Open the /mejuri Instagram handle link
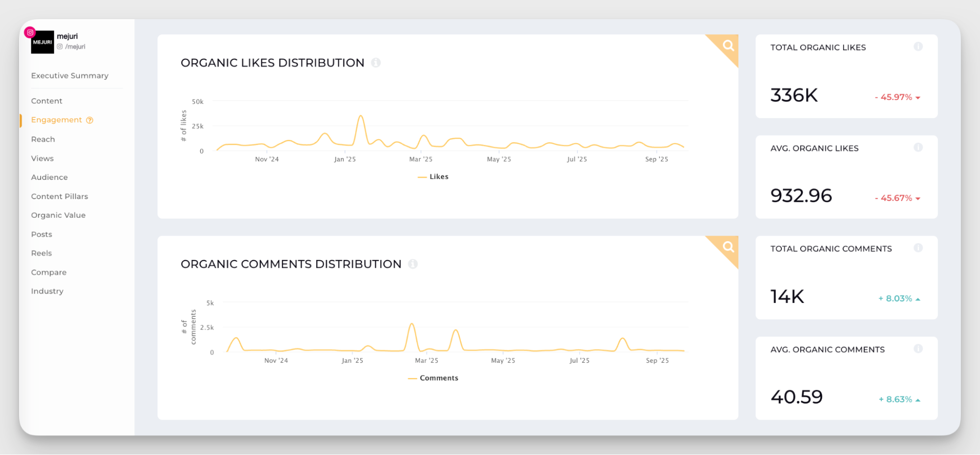 click(75, 47)
